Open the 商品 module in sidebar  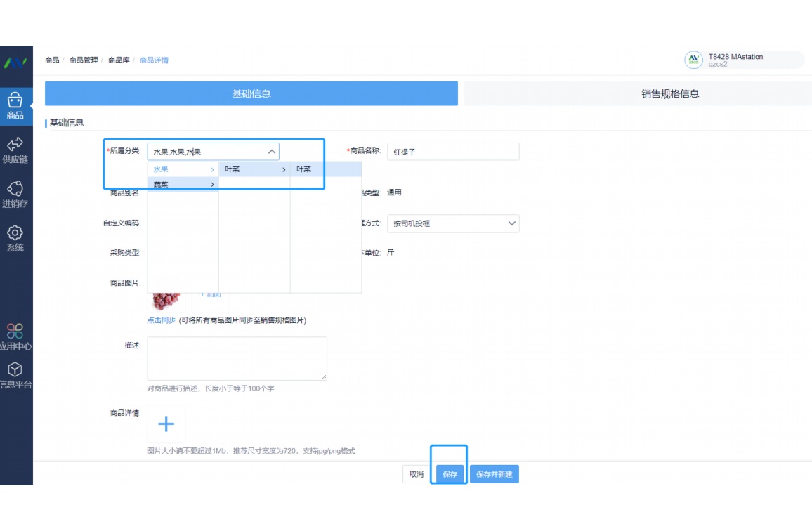point(15,106)
